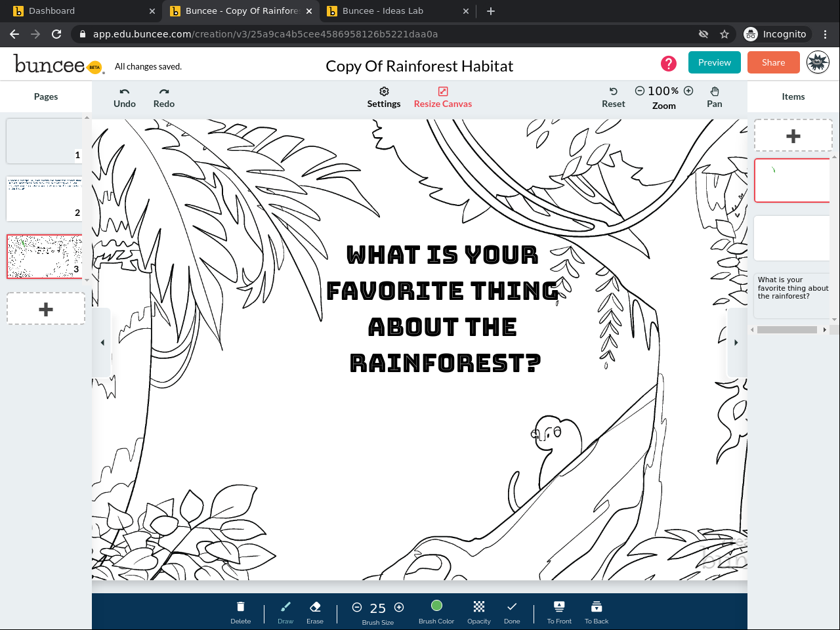Select page 1 thumbnail
The height and width of the screenshot is (630, 840).
pyautogui.click(x=44, y=140)
